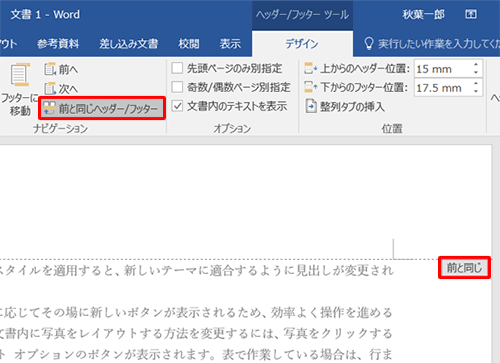Click the 下からのフッター位置 icon
500x363 pixels.
[311, 87]
